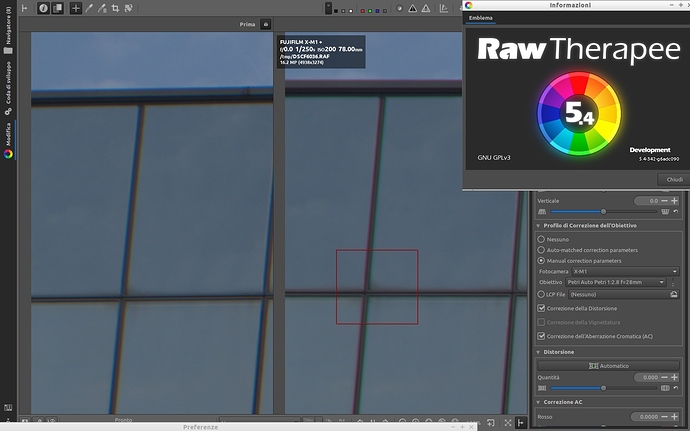Uncheck Correzione della Distorsione checkbox
Screen dimensions: 690x431
tap(542, 309)
